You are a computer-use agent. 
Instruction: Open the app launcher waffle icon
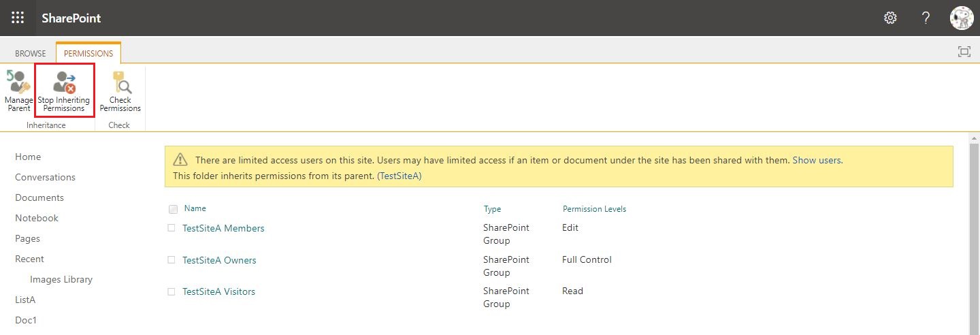tap(18, 18)
